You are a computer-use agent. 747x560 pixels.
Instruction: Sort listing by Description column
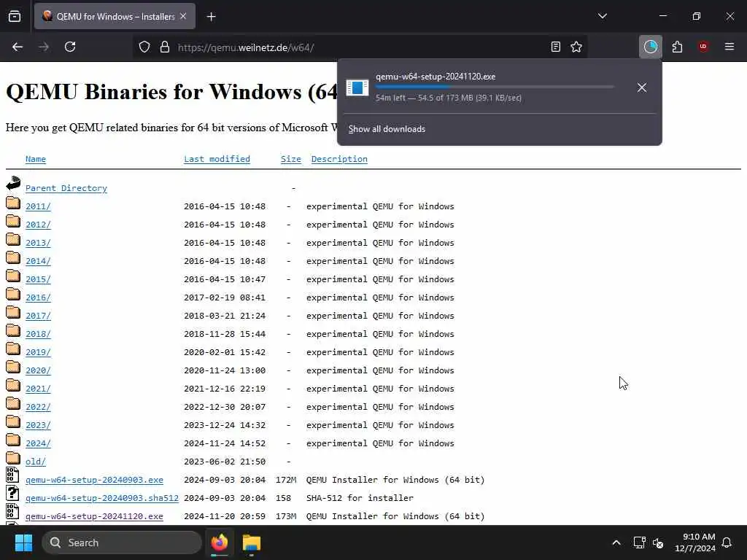(339, 159)
